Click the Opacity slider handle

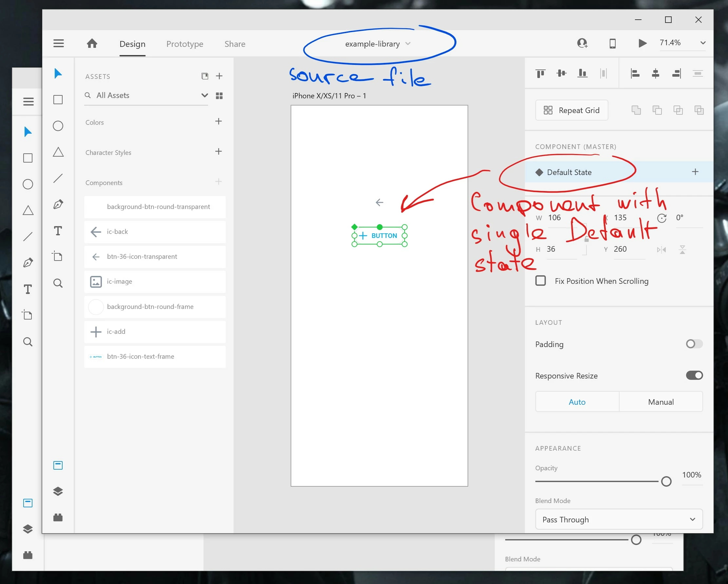666,481
